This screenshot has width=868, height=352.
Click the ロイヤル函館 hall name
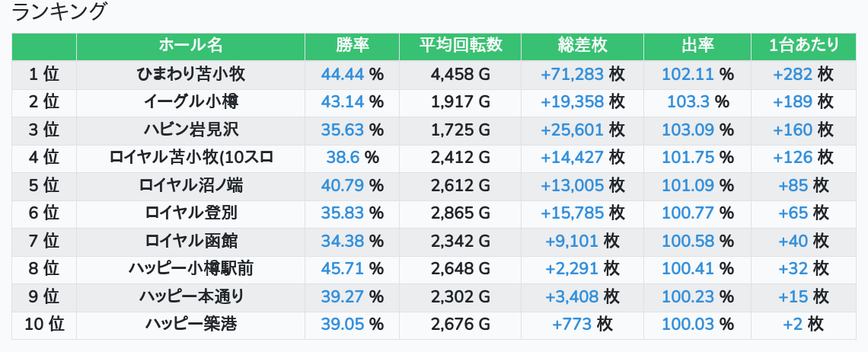tap(190, 242)
